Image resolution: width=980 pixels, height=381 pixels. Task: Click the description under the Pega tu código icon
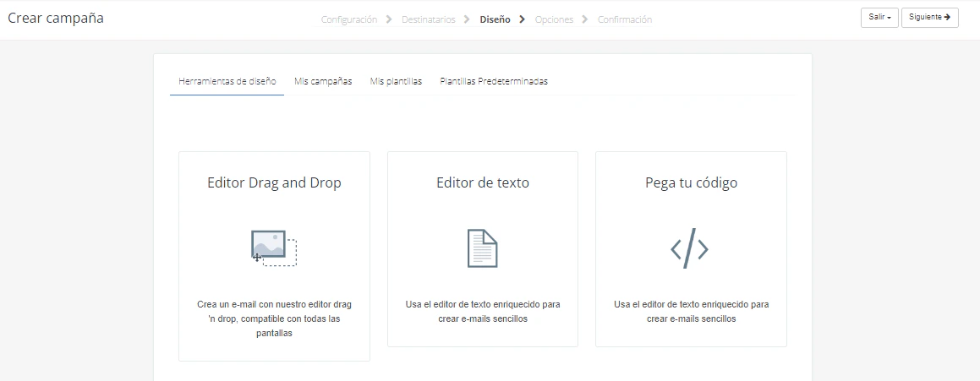(x=692, y=312)
